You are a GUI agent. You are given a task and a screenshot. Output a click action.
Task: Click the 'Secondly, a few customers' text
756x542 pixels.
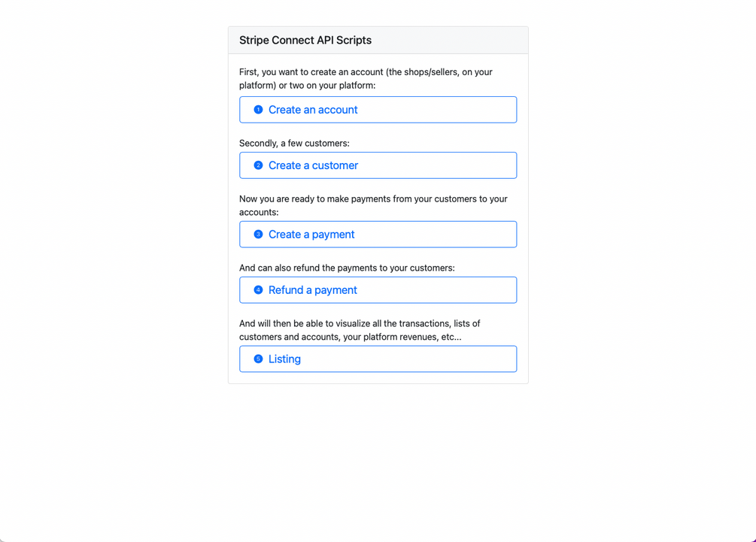click(x=294, y=143)
